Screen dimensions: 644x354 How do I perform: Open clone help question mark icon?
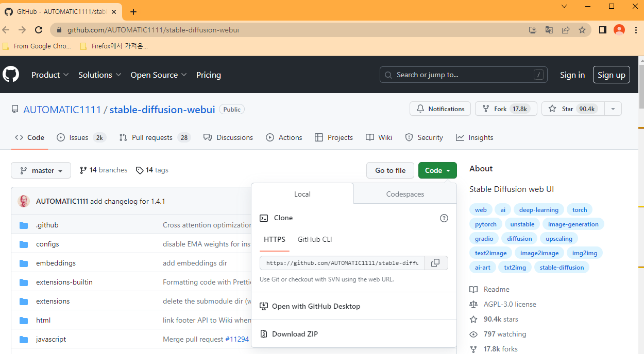point(444,218)
